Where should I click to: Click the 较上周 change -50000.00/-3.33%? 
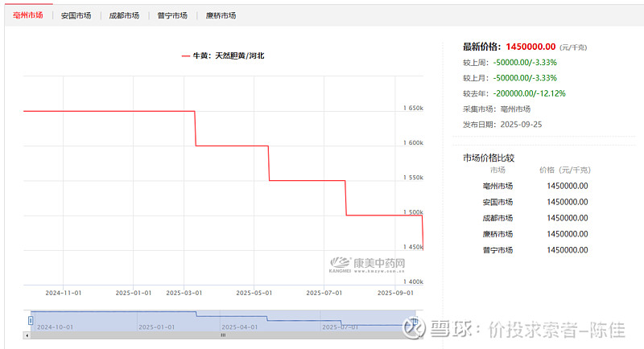coord(525,63)
